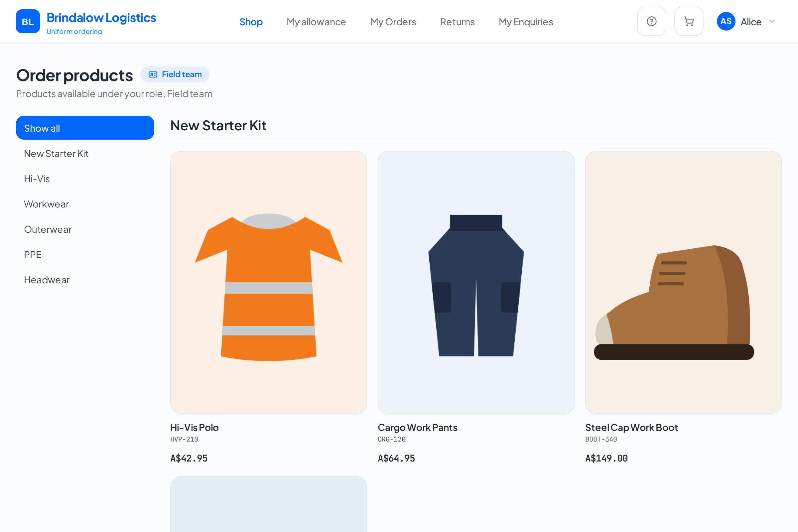Filter by Workwear category
The image size is (798, 532).
coord(85,204)
